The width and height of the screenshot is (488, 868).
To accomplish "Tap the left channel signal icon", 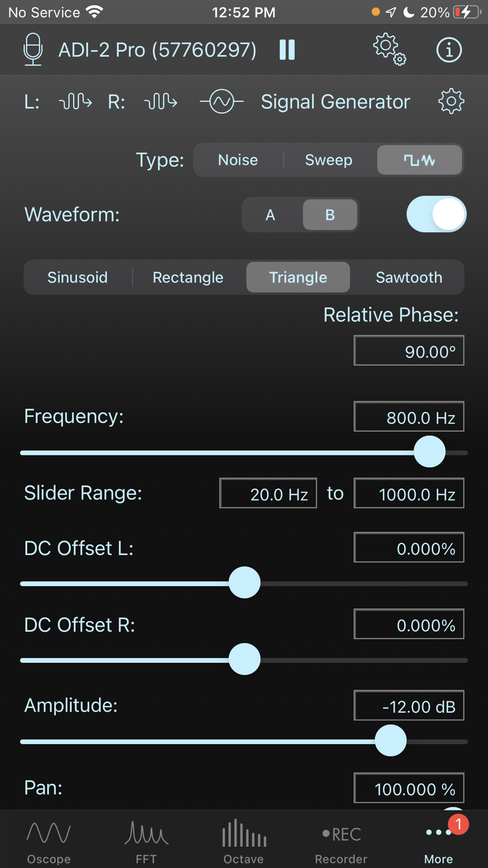I will click(x=75, y=102).
